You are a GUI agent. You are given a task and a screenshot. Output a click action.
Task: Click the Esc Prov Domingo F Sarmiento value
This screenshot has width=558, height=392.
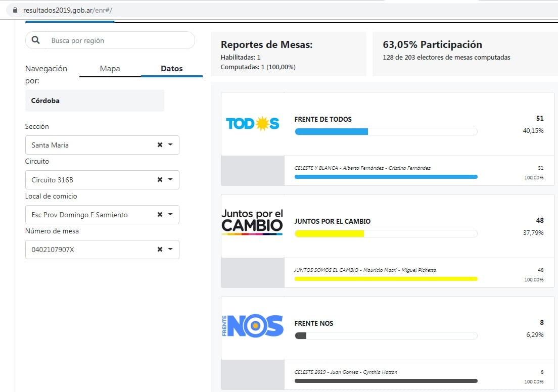coord(79,215)
